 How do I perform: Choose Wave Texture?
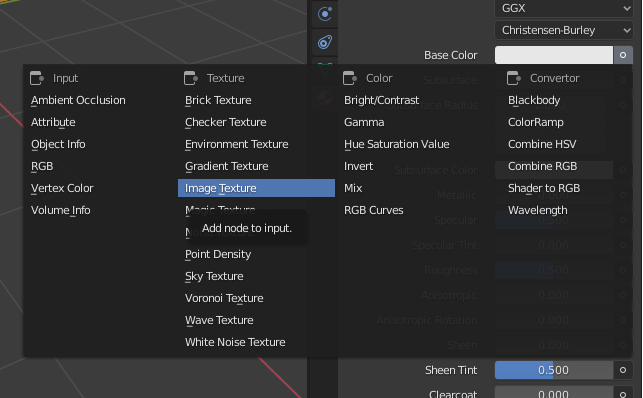[219, 320]
